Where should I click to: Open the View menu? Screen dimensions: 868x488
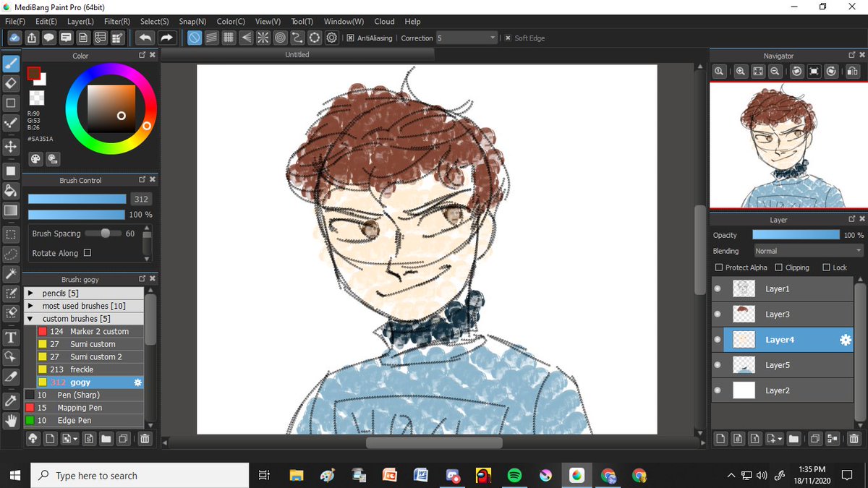[x=268, y=22]
